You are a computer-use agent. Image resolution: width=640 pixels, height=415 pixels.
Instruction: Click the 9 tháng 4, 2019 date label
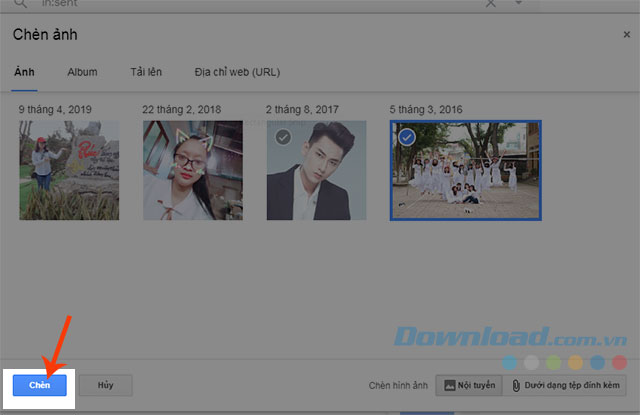pos(55,108)
